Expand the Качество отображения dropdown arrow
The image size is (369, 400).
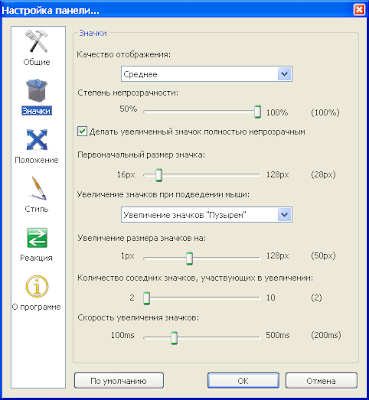(x=284, y=74)
